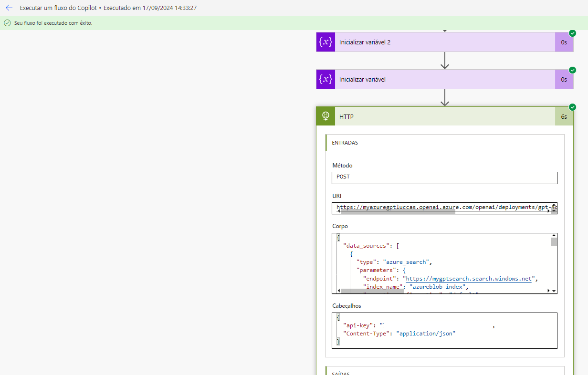Expand the Inicializar variável step
This screenshot has height=376, width=588.
445,79
